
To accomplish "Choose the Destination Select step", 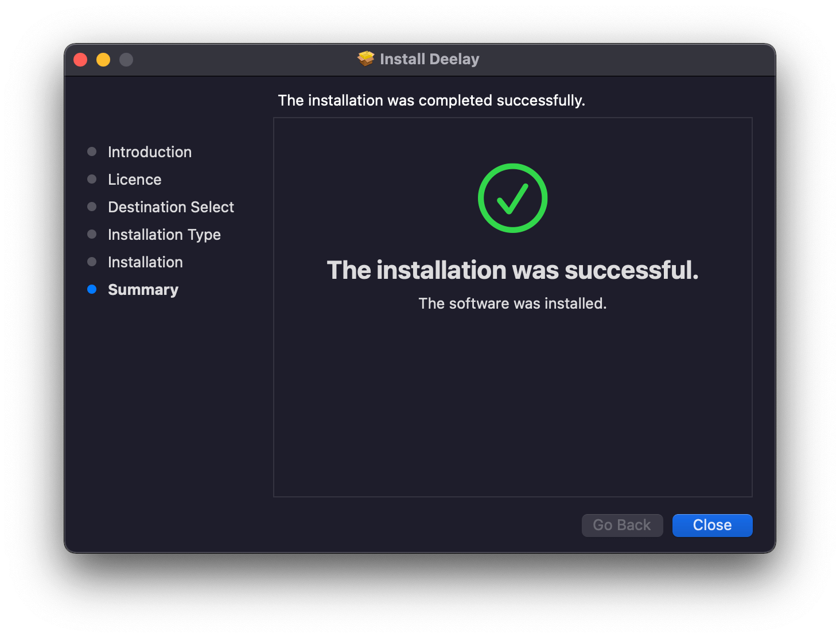I will (x=171, y=207).
